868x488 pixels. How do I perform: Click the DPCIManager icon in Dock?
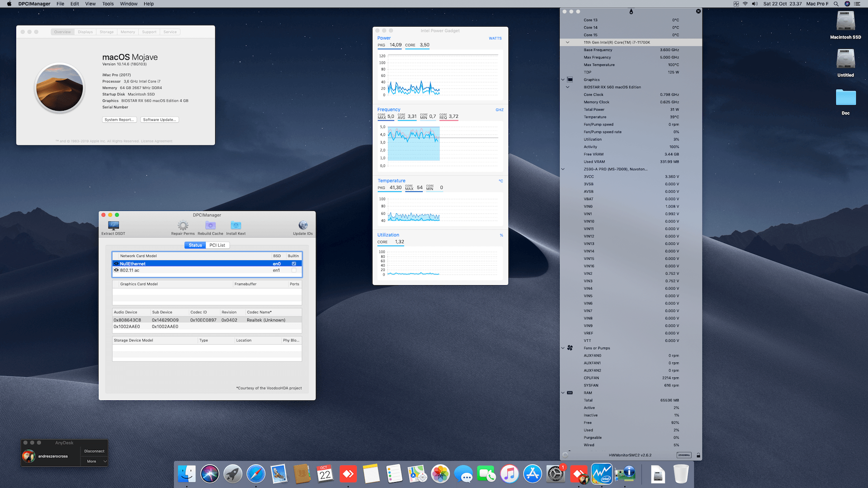click(x=625, y=474)
